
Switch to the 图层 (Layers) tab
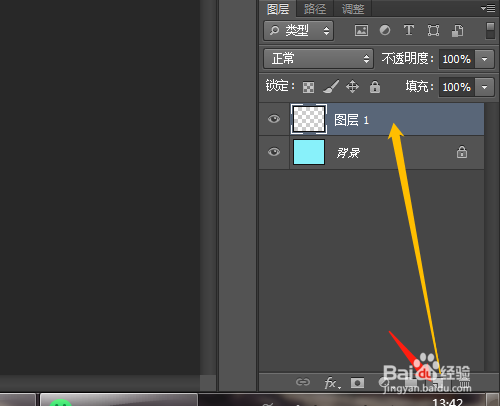[x=278, y=9]
